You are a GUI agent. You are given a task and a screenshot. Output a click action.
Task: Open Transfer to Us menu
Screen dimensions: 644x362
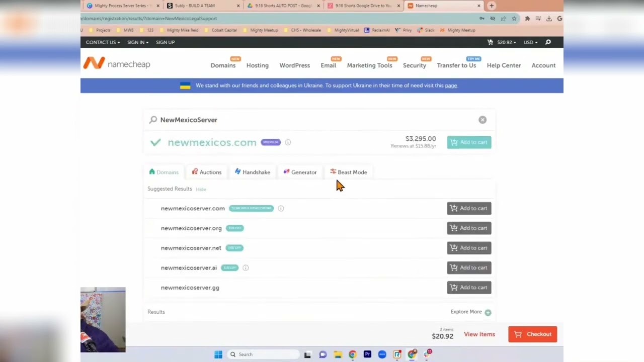coord(456,65)
